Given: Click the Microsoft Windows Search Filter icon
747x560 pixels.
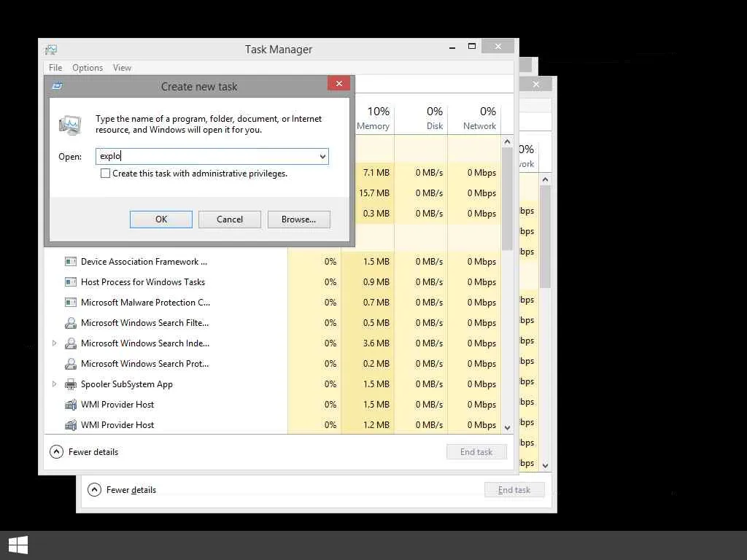Looking at the screenshot, I should point(71,323).
